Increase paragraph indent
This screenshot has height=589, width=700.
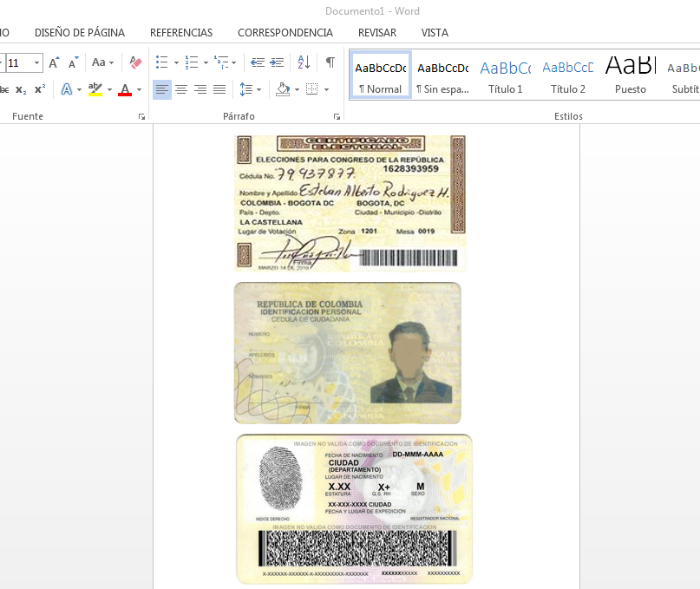click(x=278, y=62)
